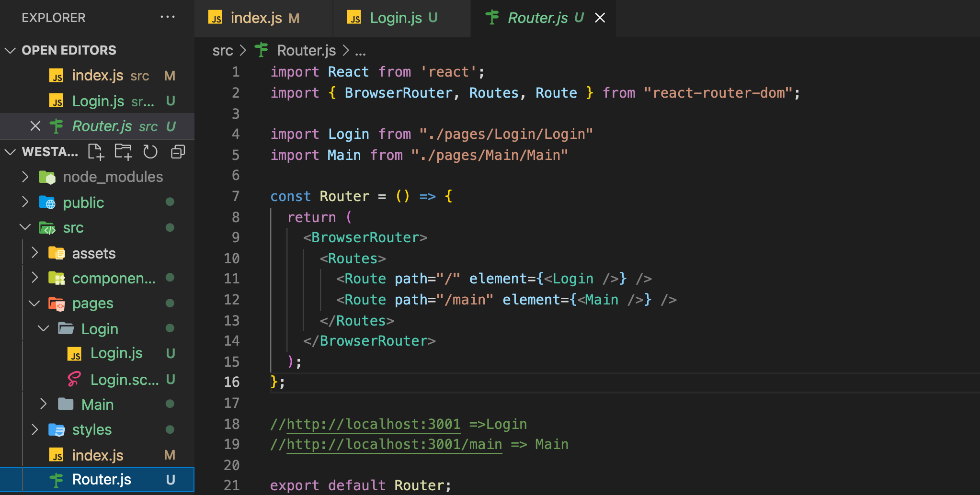The width and height of the screenshot is (980, 495).
Task: Create a new file in the explorer
Action: tap(96, 151)
